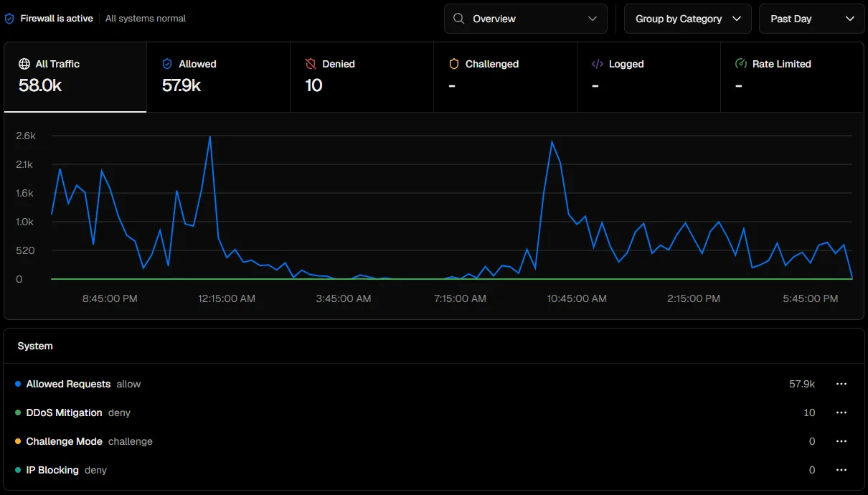This screenshot has height=495, width=868.
Task: Click the 520 y-axis label
Action: (x=24, y=250)
